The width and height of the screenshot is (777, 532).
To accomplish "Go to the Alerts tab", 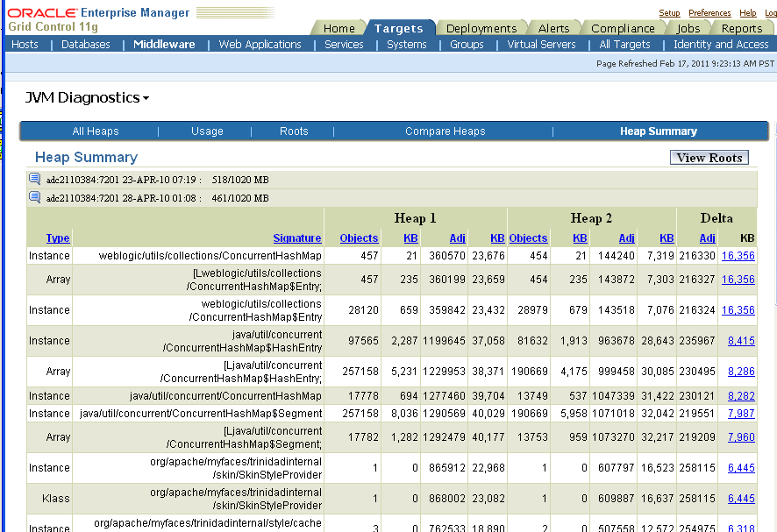I will 553,28.
